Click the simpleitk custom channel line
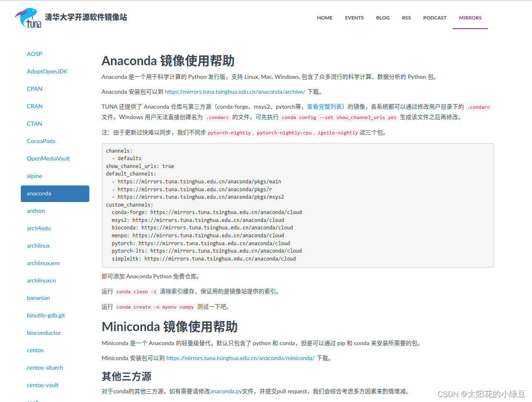This screenshot has height=402, width=532. 204,258
